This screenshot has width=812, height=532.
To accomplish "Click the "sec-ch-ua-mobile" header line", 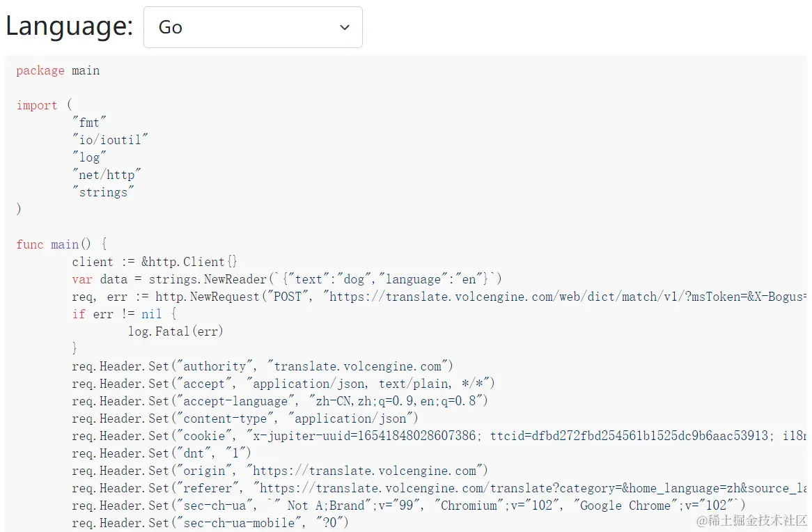I will point(210,522).
